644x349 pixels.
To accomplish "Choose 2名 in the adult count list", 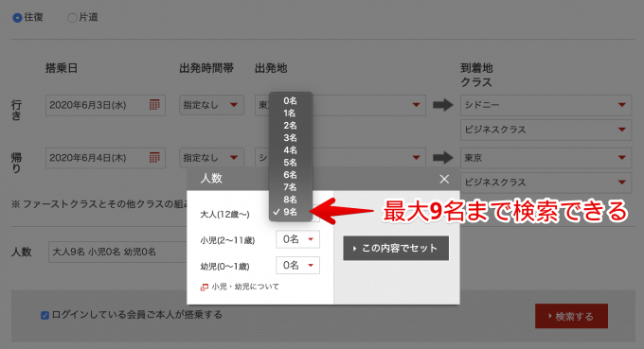I will (x=291, y=126).
